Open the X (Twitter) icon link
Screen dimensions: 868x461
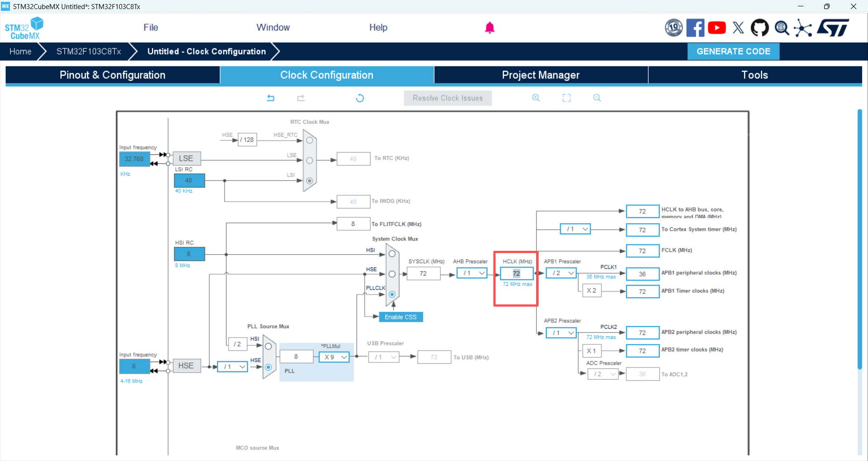738,28
